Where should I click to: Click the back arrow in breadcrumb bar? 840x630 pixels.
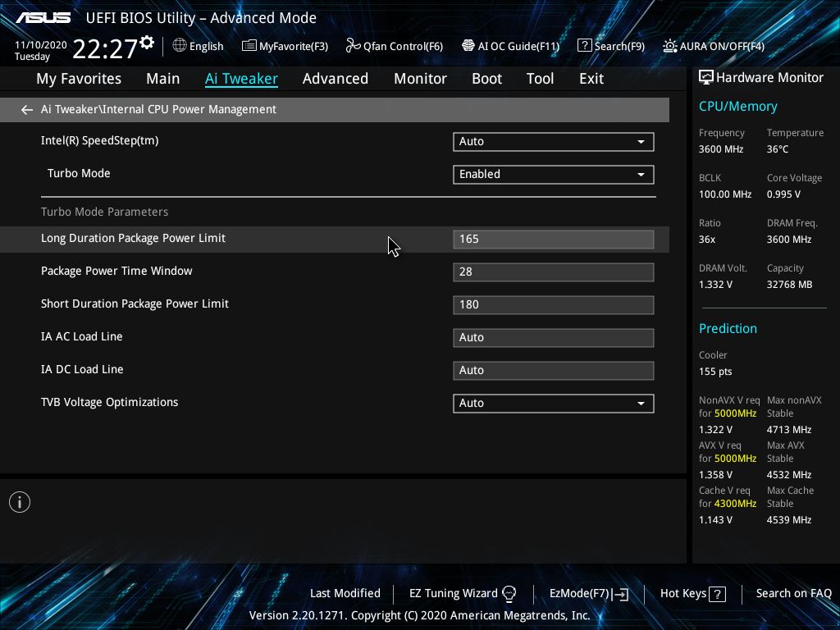(27, 110)
